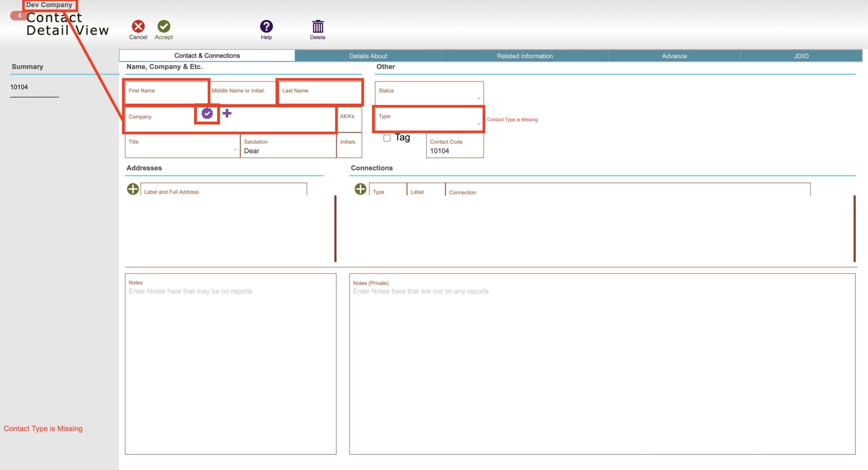Go to the Advance tab
The height and width of the screenshot is (470, 868).
click(x=674, y=56)
